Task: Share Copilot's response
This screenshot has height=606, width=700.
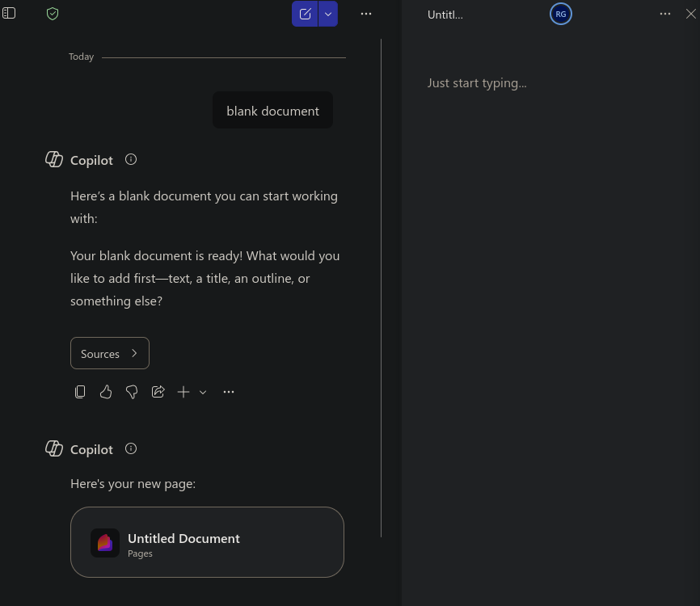Action: tap(158, 392)
